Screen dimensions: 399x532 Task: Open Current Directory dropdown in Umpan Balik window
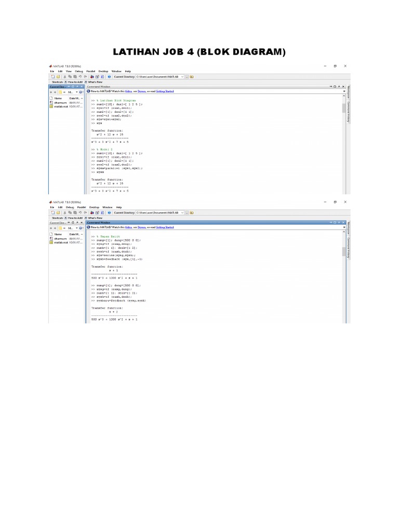[182, 212]
